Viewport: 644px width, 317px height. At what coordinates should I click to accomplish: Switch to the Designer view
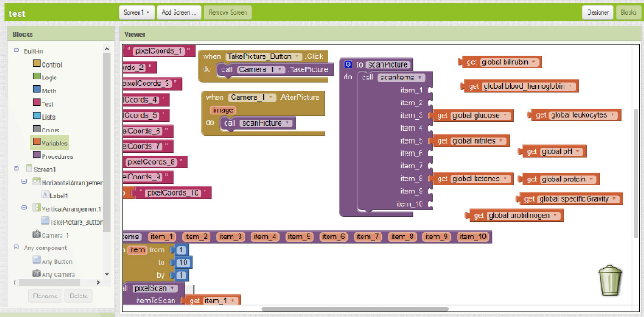click(598, 12)
